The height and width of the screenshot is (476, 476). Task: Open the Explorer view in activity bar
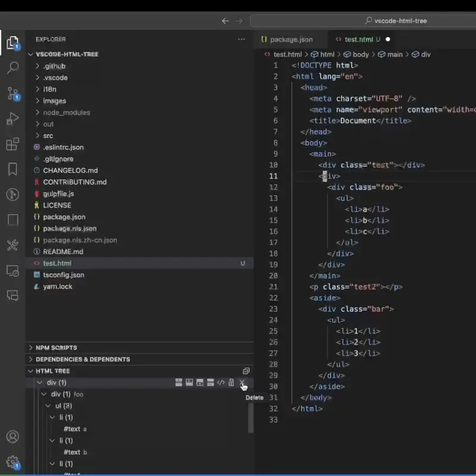(12, 42)
